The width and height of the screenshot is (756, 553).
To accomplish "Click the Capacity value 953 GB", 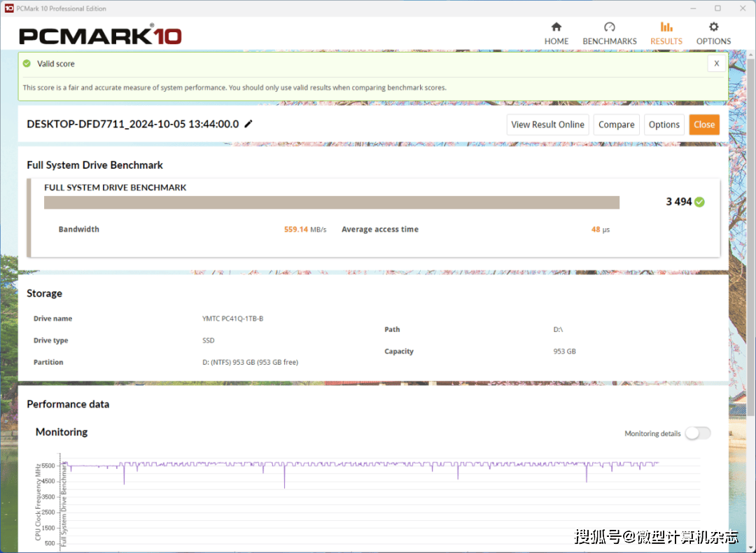I will coord(564,351).
